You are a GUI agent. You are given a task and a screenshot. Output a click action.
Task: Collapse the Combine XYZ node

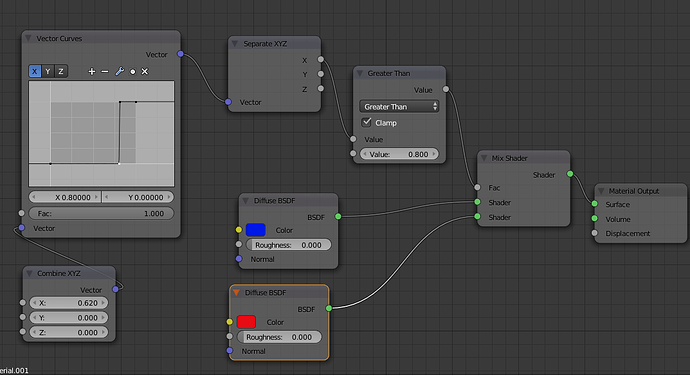click(x=29, y=273)
